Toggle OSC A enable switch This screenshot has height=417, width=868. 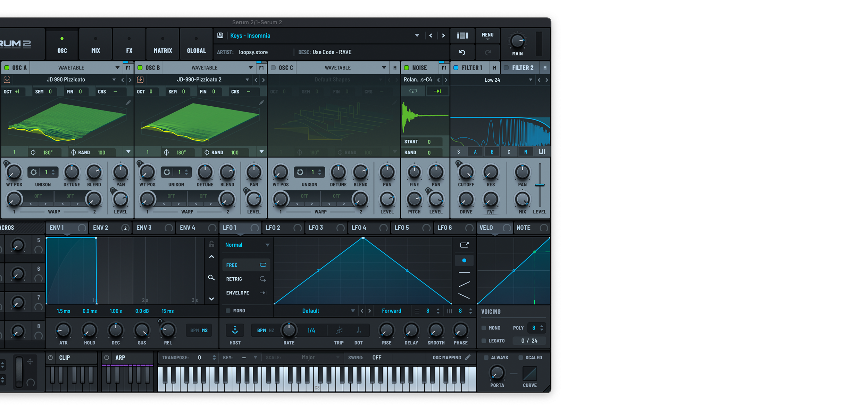pyautogui.click(x=7, y=68)
